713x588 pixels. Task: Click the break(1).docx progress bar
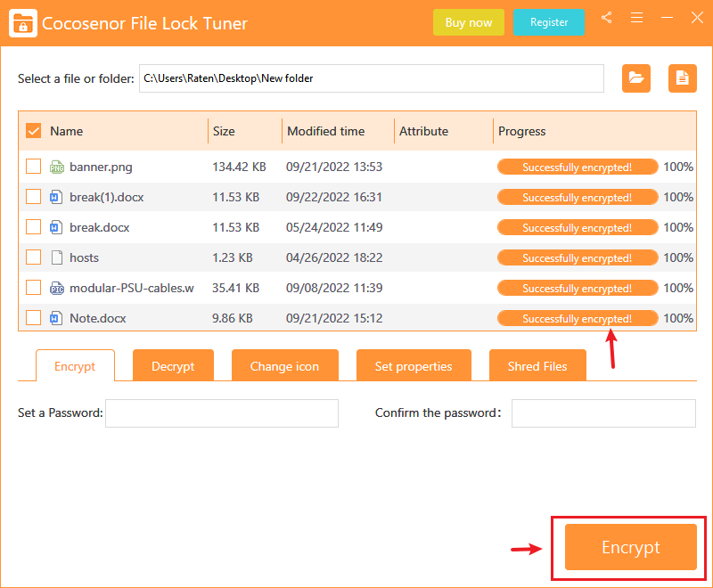click(578, 197)
